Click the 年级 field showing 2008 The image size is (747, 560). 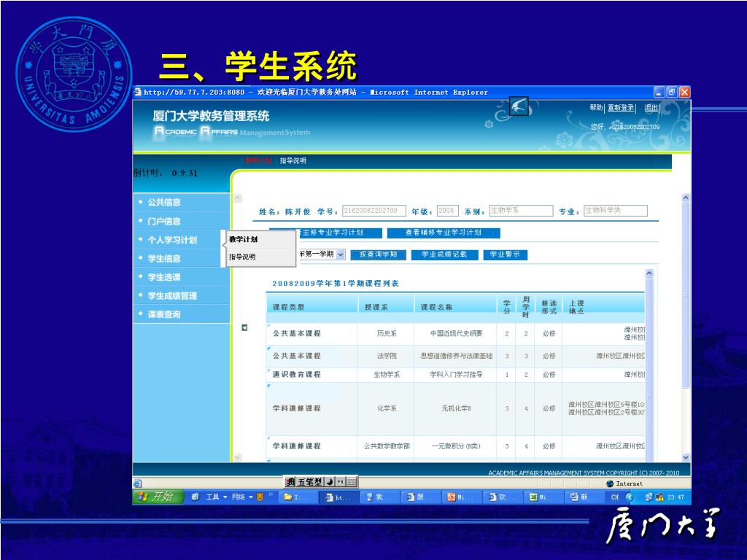click(x=447, y=211)
